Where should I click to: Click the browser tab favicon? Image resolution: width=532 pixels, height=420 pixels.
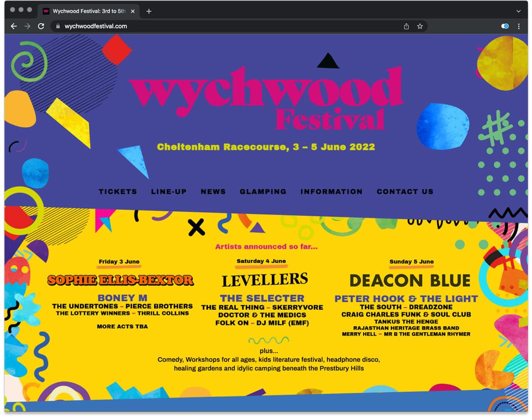coord(46,11)
